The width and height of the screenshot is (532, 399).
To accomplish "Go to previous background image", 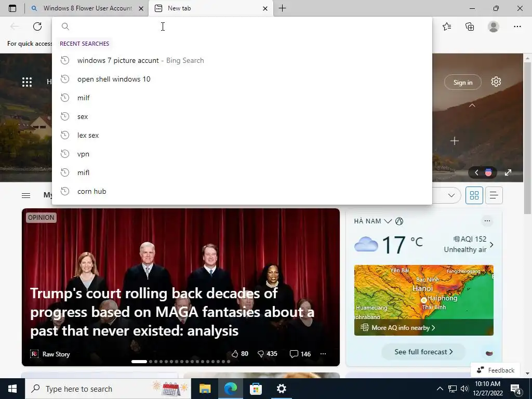I will click(x=476, y=172).
